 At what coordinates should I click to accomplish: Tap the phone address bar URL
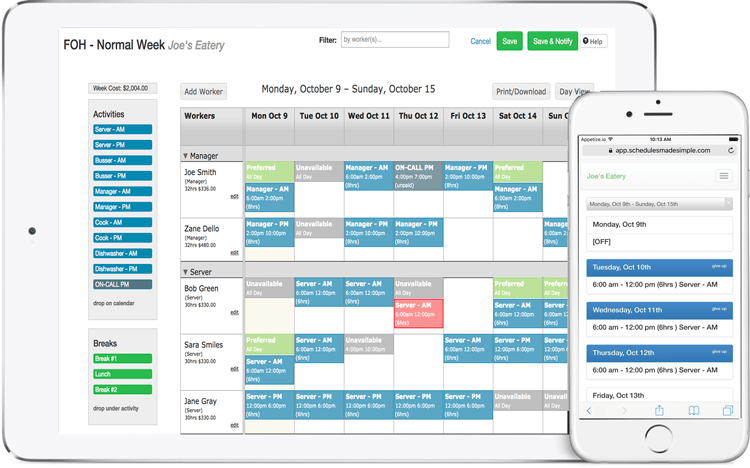tap(662, 150)
